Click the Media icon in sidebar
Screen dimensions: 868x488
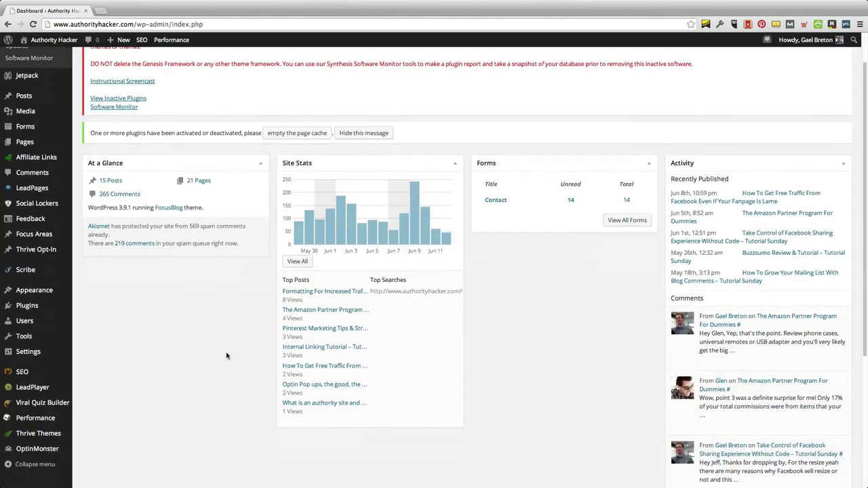8,111
